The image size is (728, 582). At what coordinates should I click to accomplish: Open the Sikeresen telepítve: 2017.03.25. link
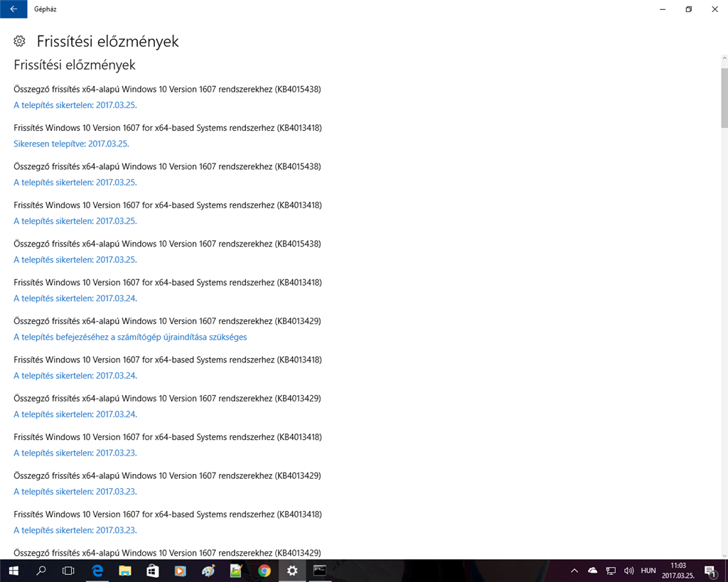point(71,144)
